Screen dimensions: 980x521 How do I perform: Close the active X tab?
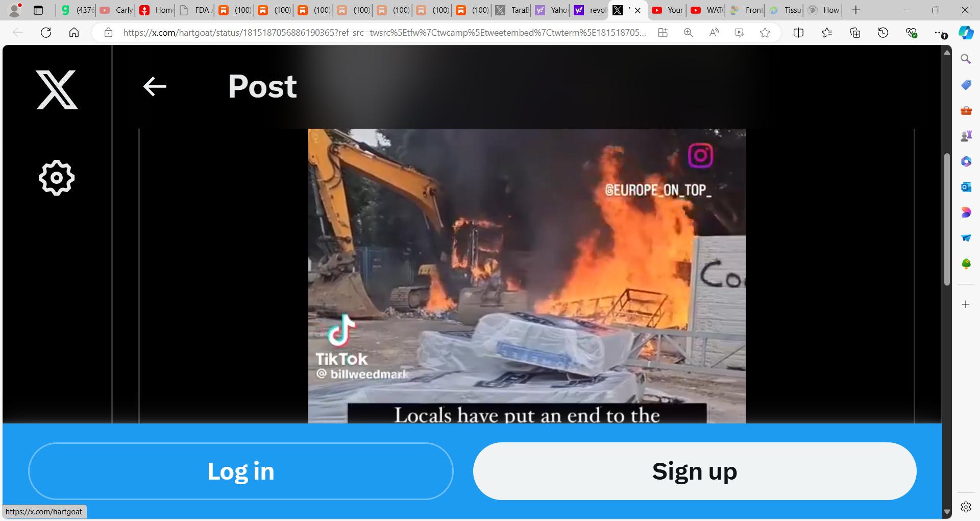pos(638,10)
